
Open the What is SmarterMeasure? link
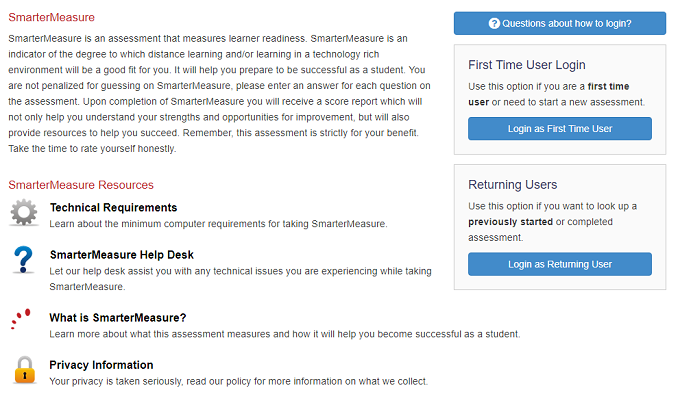click(x=118, y=318)
